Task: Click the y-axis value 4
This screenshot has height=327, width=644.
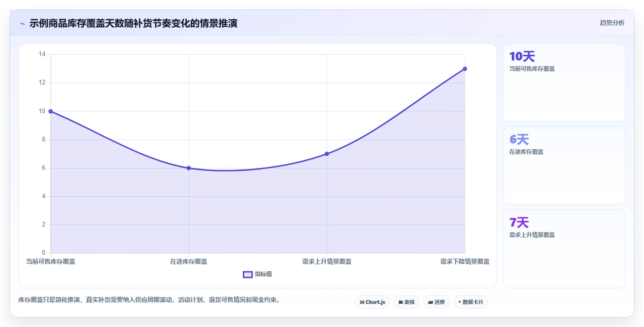Action: 43,196
